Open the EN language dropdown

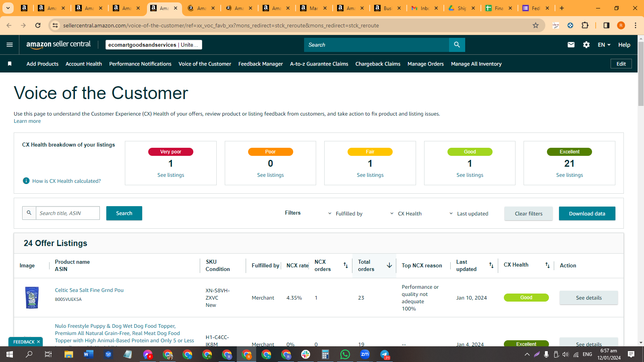click(604, 45)
